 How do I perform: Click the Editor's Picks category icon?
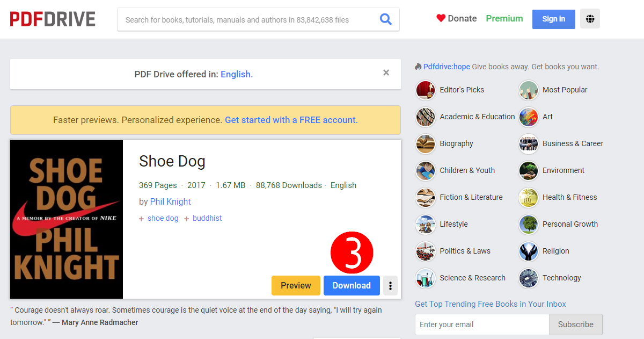coord(426,90)
